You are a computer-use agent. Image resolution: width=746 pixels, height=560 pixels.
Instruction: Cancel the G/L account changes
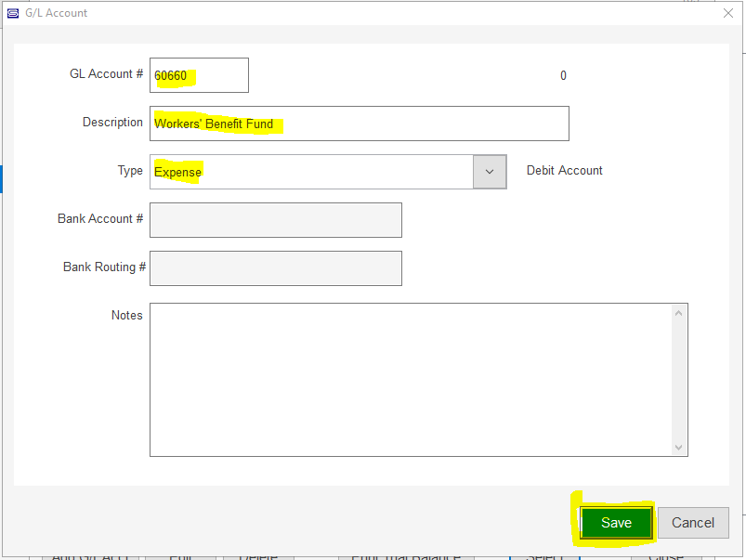coord(693,523)
